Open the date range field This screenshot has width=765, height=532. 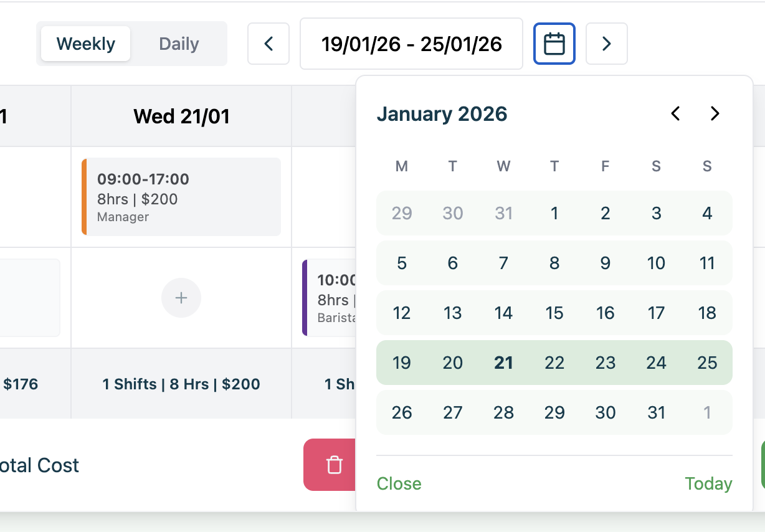point(411,44)
